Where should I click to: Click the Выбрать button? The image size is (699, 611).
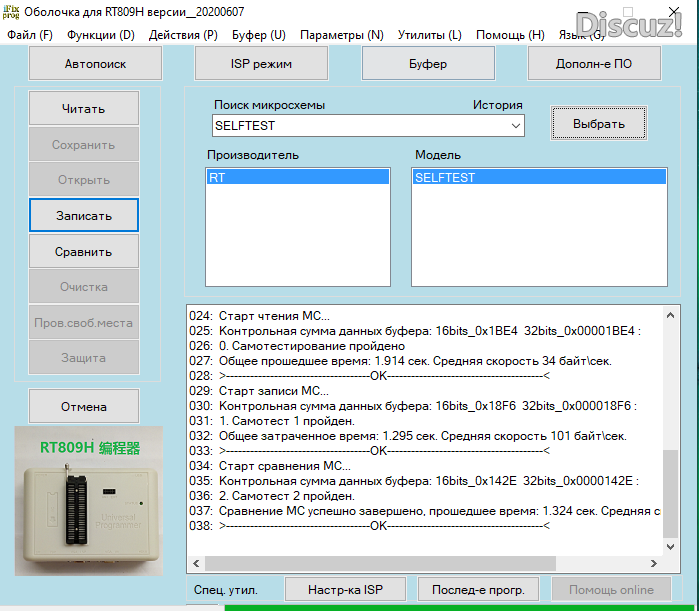[x=598, y=124]
